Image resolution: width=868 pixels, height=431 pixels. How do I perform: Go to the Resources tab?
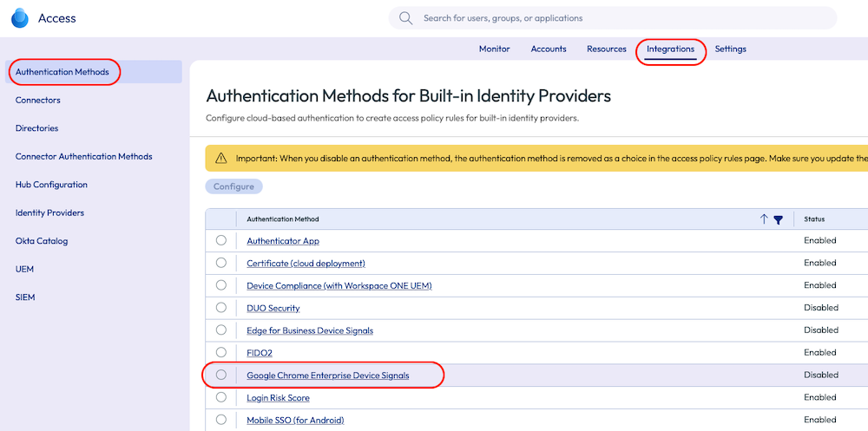pyautogui.click(x=606, y=49)
